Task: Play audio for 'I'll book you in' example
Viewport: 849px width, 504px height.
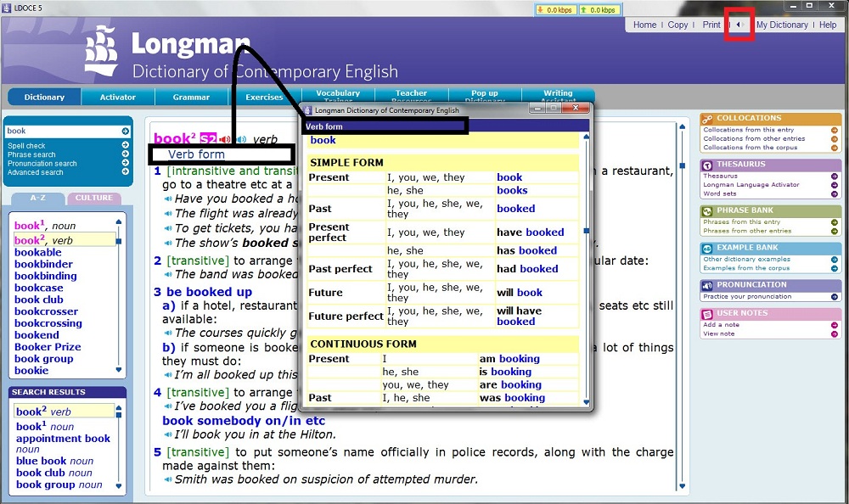Action: pyautogui.click(x=167, y=435)
